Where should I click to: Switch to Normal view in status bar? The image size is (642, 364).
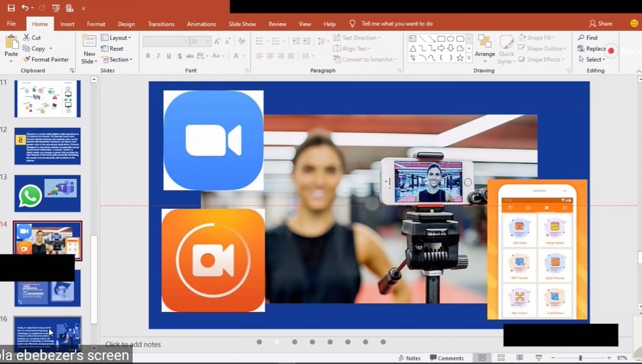(483, 358)
